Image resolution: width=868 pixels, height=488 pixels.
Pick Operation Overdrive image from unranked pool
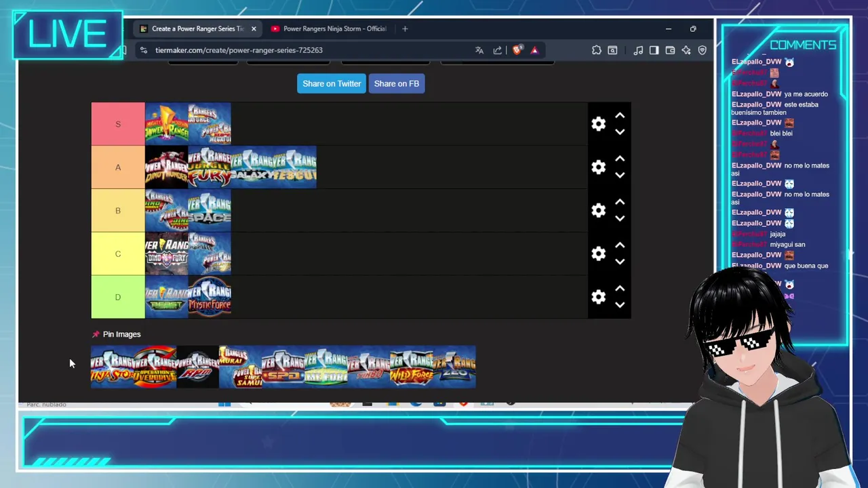tap(155, 367)
